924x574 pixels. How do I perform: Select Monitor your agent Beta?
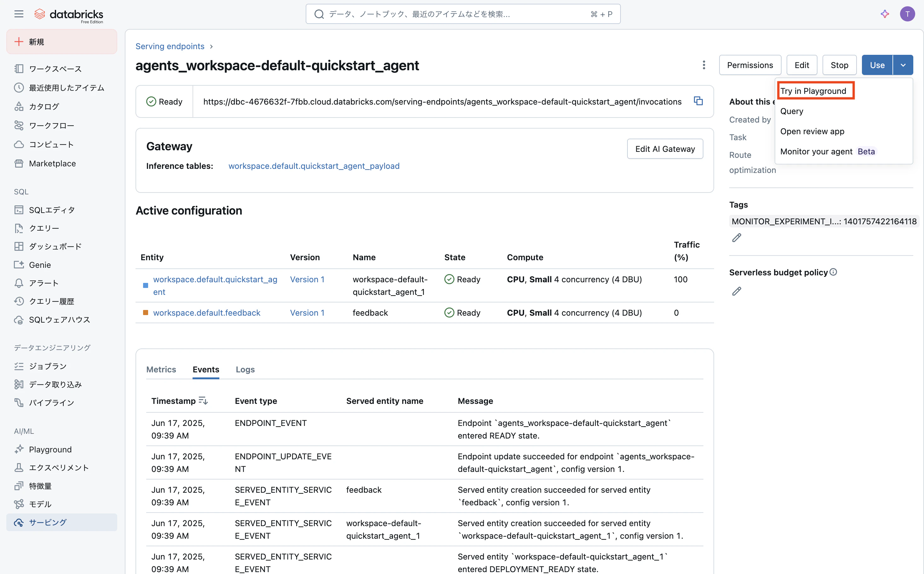click(x=844, y=152)
